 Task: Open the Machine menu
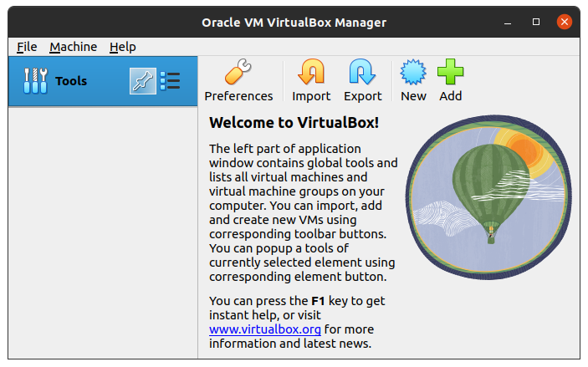(x=73, y=47)
